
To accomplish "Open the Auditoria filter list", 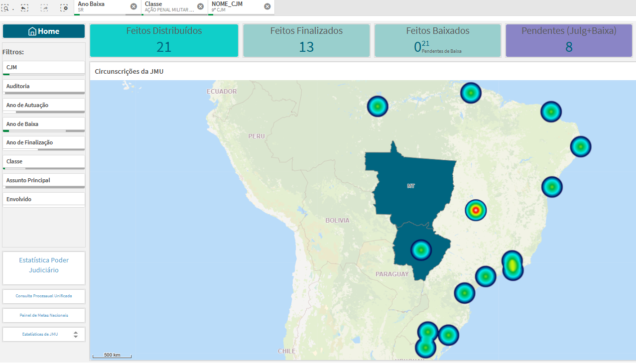I will point(43,86).
